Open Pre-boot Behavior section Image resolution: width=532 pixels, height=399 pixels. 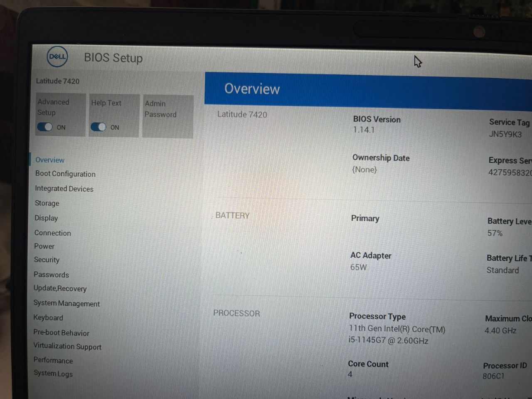coord(61,332)
